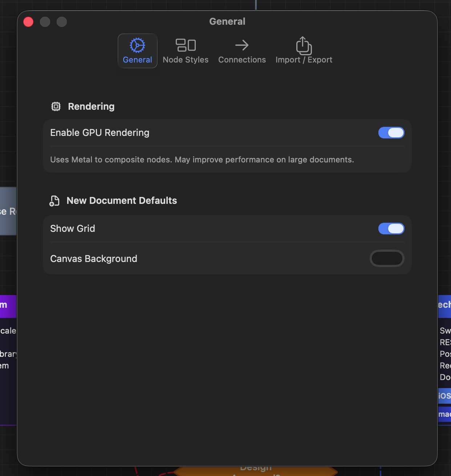Click the General gear icon
This screenshot has width=451, height=476.
point(137,45)
